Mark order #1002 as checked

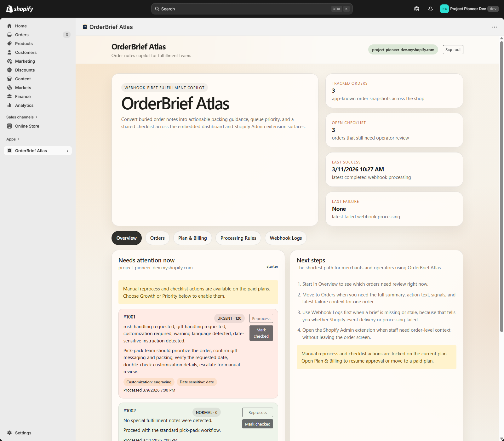pos(258,424)
